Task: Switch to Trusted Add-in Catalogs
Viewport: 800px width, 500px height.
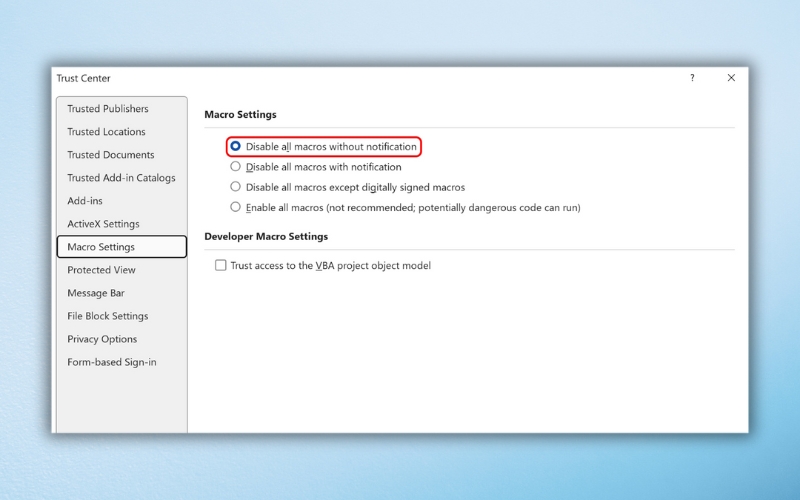Action: point(121,178)
